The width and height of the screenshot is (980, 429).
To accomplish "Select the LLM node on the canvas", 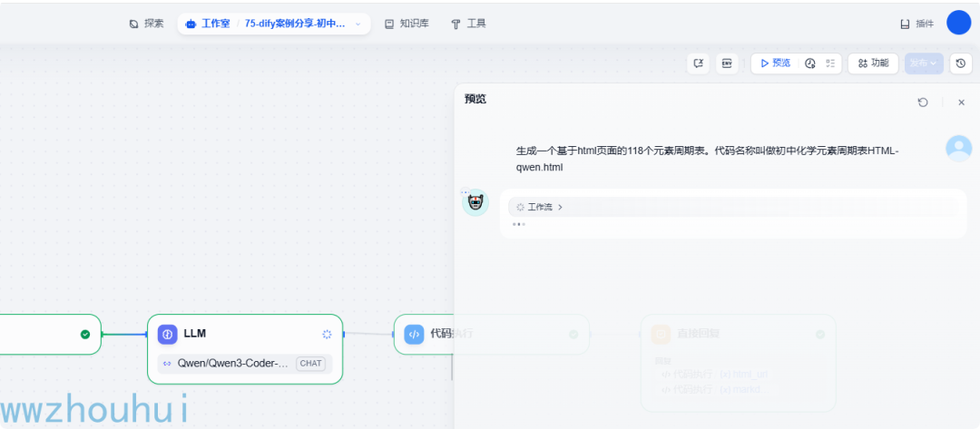I will click(245, 349).
